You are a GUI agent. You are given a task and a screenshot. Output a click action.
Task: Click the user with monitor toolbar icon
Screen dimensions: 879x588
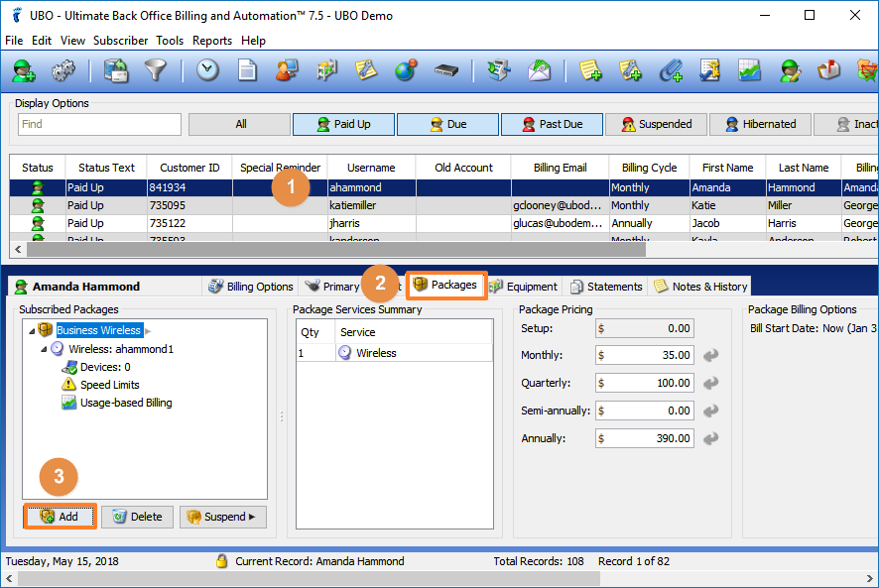[287, 71]
